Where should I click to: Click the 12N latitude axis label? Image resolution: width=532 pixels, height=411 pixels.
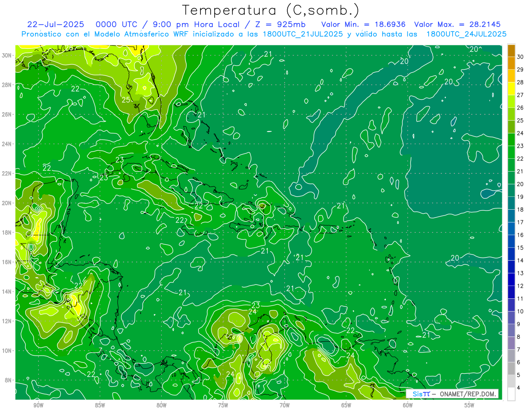tap(7, 321)
